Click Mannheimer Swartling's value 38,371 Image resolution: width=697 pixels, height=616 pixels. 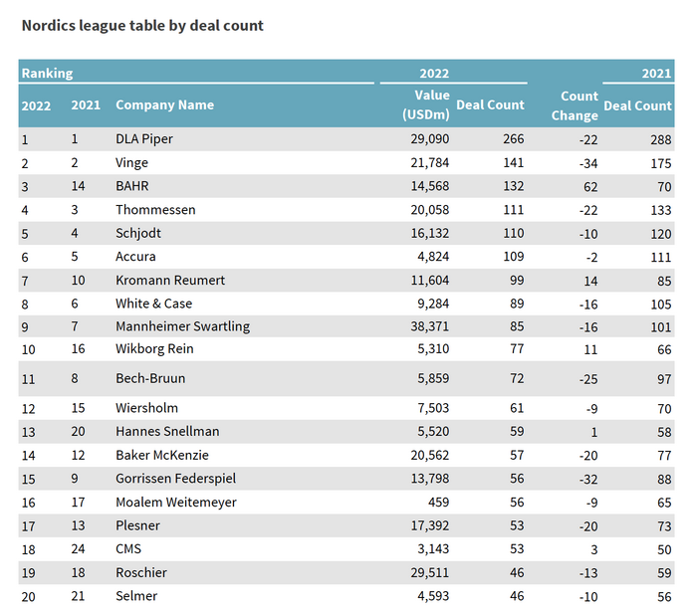[x=430, y=326]
